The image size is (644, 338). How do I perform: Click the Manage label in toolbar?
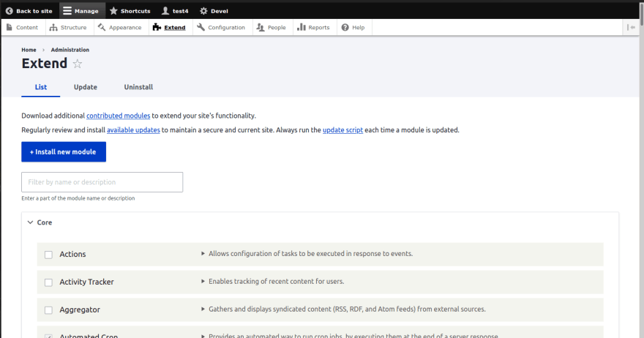(86, 11)
